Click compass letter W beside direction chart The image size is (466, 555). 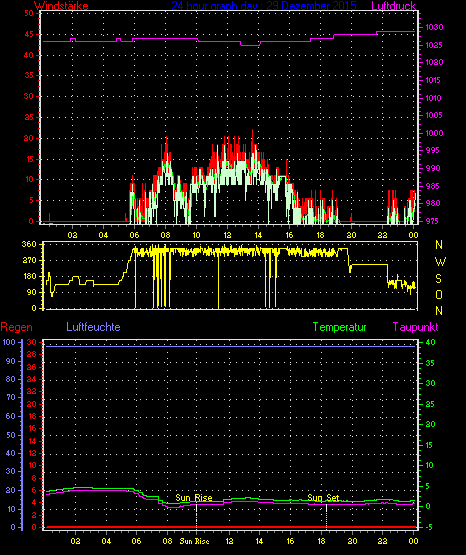click(x=440, y=262)
